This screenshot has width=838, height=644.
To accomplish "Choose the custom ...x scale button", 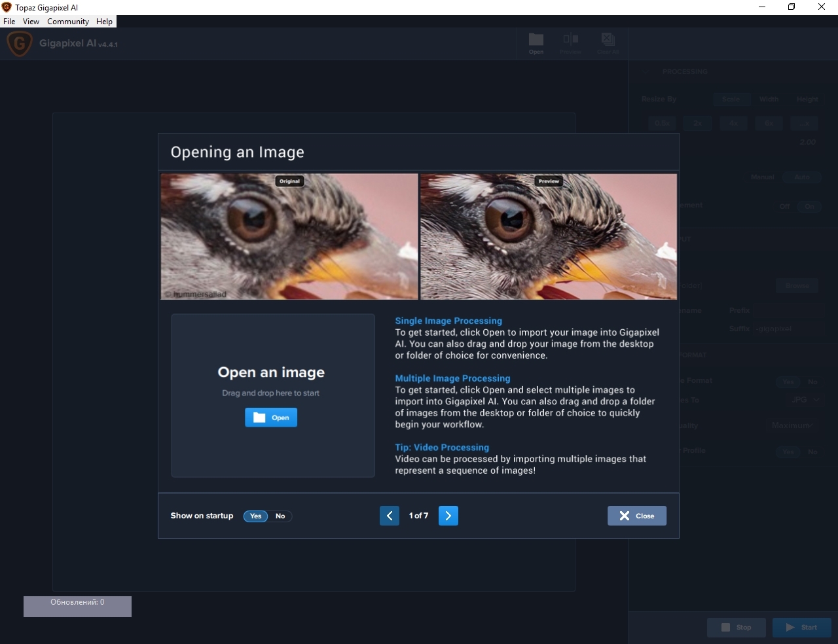I will tap(805, 123).
